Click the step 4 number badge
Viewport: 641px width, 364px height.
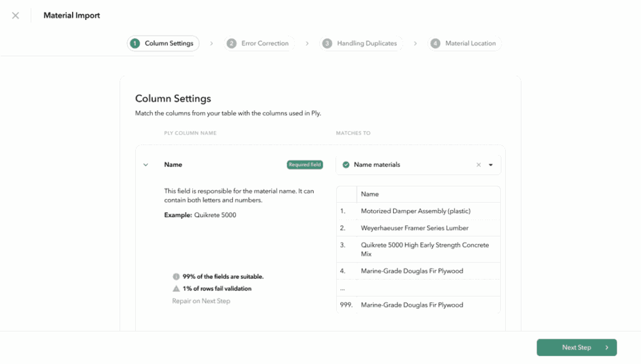(436, 44)
